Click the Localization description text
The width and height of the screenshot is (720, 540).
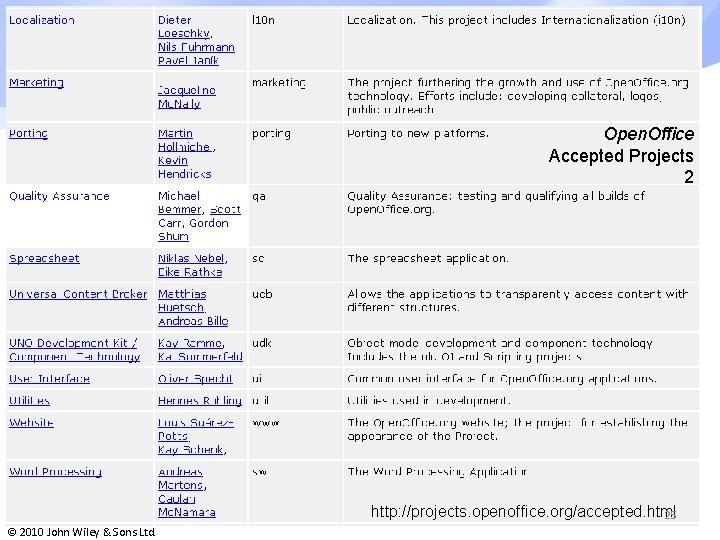[516, 20]
